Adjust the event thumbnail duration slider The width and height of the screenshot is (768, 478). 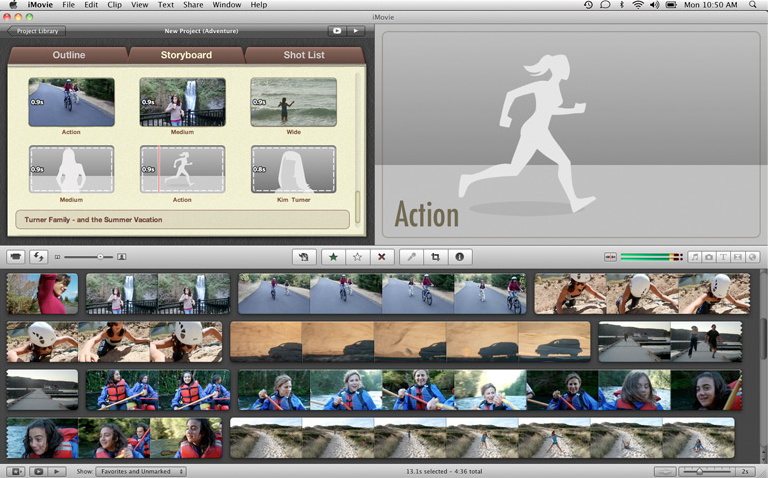pos(700,471)
